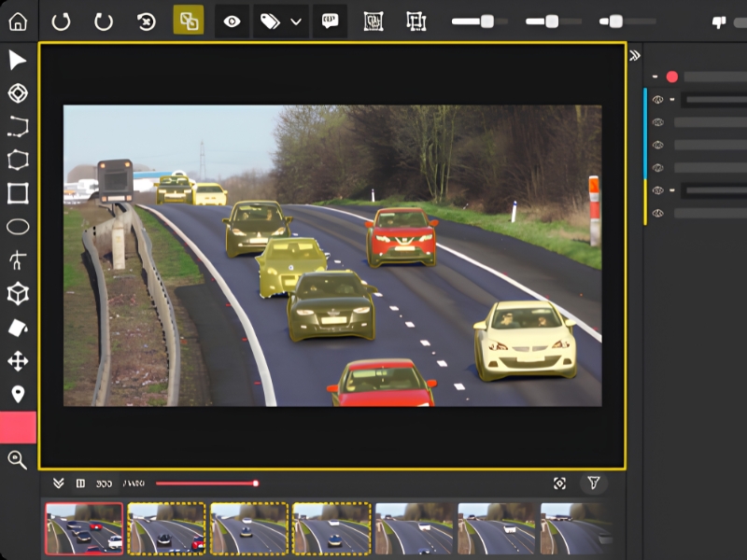This screenshot has height=560, width=747.
Task: Click the pause icon in bottom bar
Action: point(80,483)
